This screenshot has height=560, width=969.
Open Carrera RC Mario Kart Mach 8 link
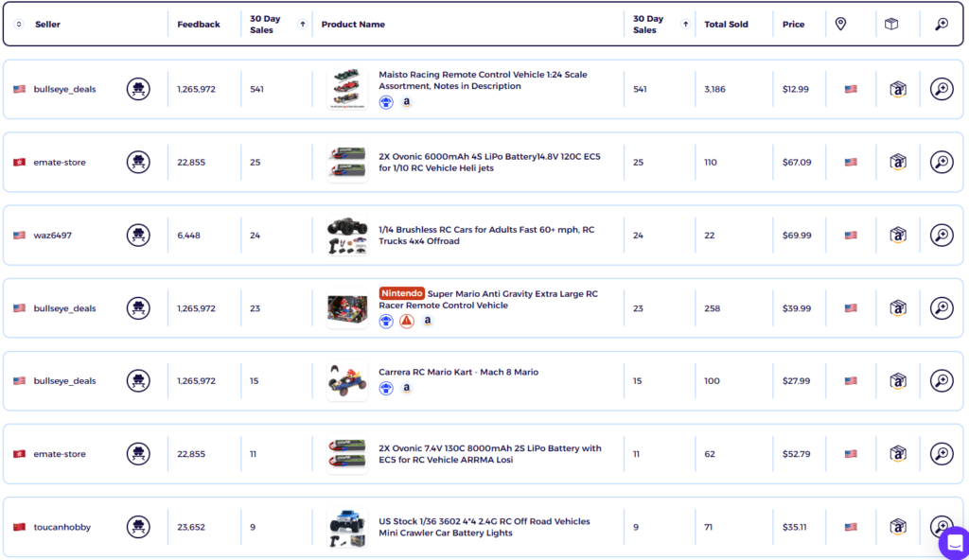click(458, 372)
